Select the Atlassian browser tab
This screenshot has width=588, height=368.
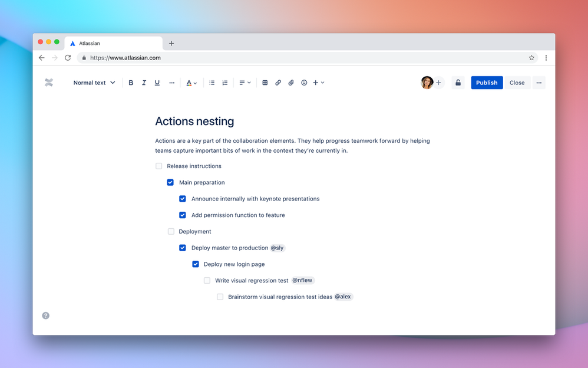(114, 44)
